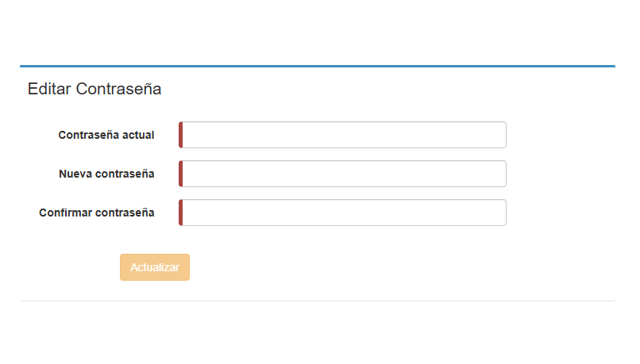The height and width of the screenshot is (364, 640).
Task: Click the word "actual" in the first label
Action: coord(138,135)
